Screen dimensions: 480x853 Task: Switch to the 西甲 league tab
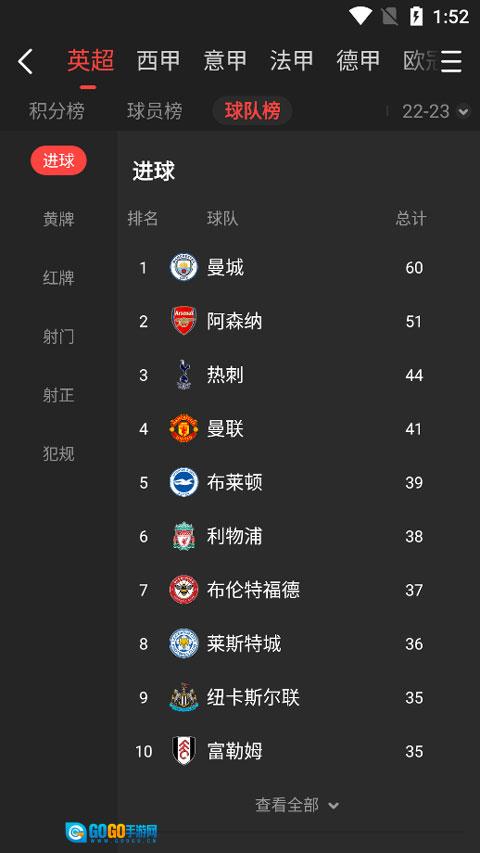pos(158,60)
